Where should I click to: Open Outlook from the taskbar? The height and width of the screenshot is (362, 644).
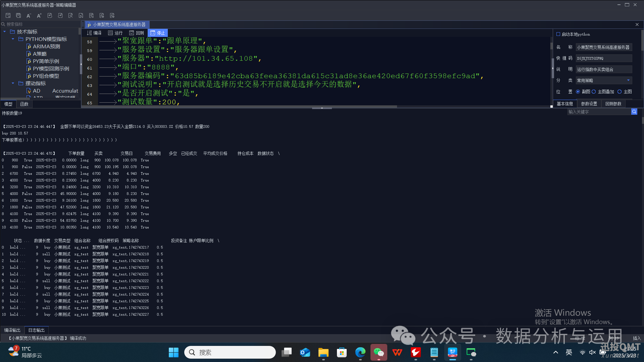click(305, 352)
